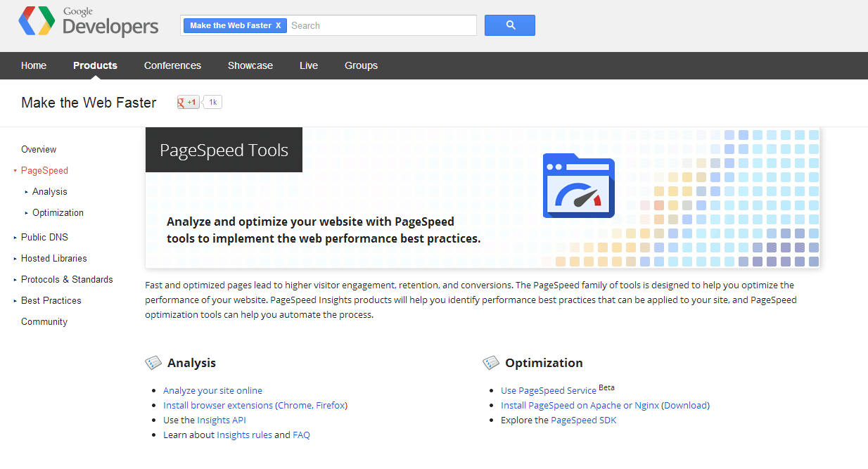Image resolution: width=868 pixels, height=469 pixels.
Task: Collapse the PageSpeed sidebar section arrow
Action: (15, 171)
